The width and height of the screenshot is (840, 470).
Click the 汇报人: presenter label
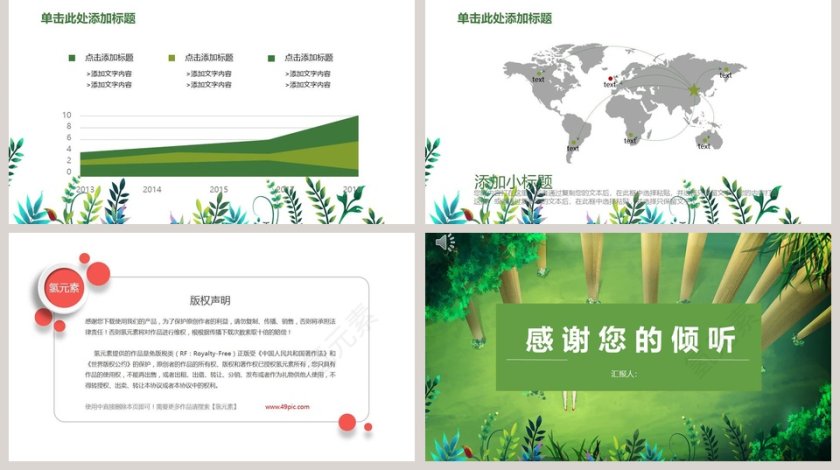(624, 374)
